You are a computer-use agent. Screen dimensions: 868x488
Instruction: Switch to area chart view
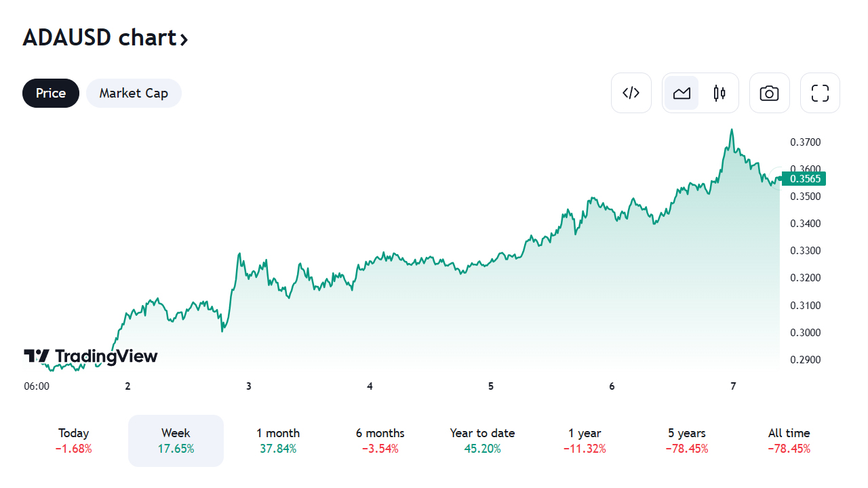[x=682, y=93]
